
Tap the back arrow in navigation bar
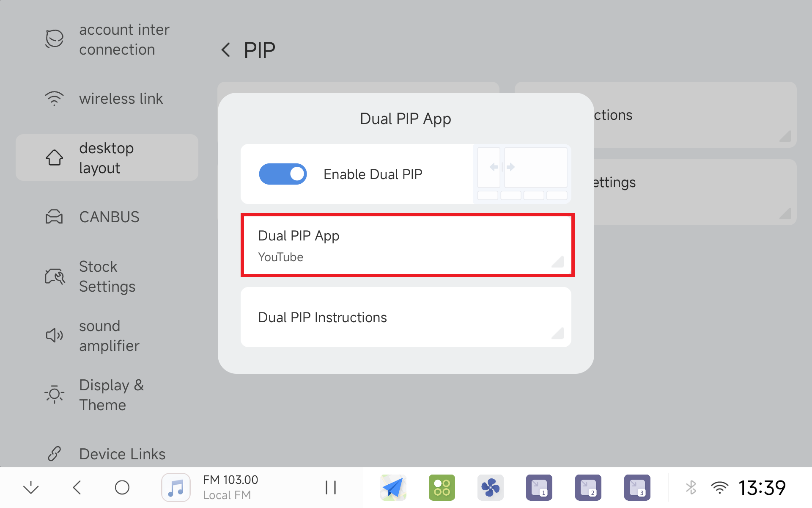[x=77, y=488]
